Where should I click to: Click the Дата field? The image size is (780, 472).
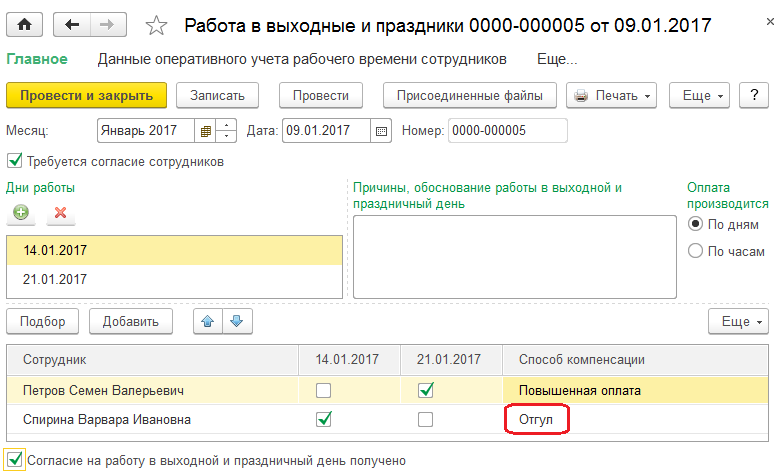coord(326,131)
